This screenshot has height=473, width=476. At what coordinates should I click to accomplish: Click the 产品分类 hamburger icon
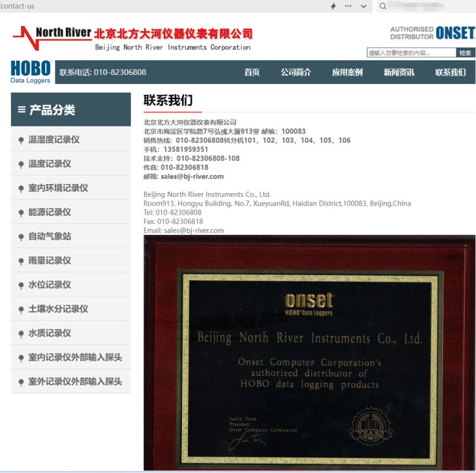[x=22, y=109]
